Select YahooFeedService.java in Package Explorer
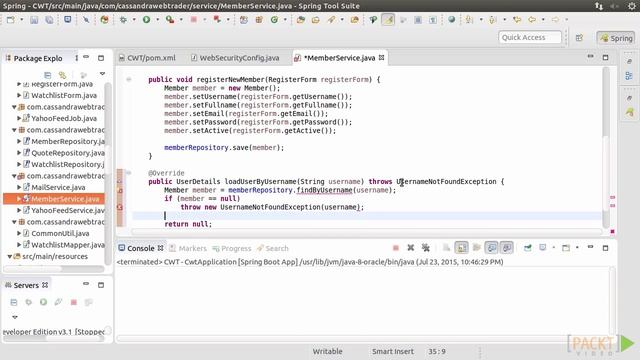The image size is (640, 360). (x=68, y=210)
